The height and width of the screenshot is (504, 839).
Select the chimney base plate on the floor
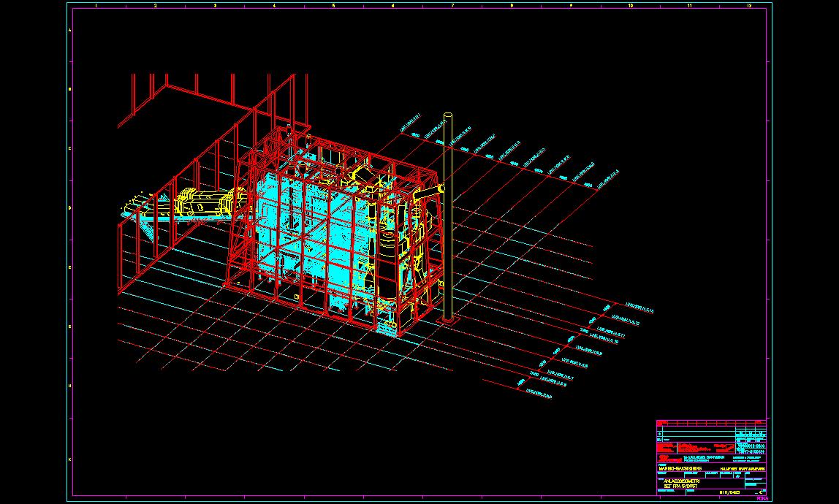(x=449, y=321)
